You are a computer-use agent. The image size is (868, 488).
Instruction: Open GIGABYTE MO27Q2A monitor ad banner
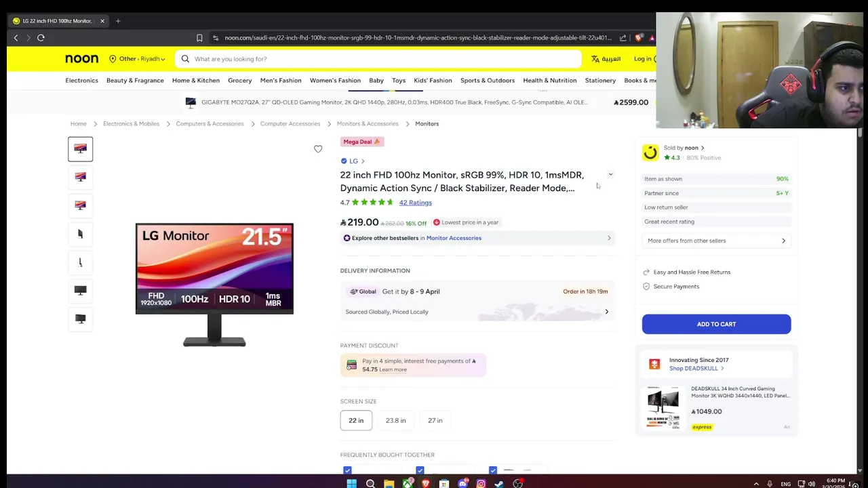[416, 102]
